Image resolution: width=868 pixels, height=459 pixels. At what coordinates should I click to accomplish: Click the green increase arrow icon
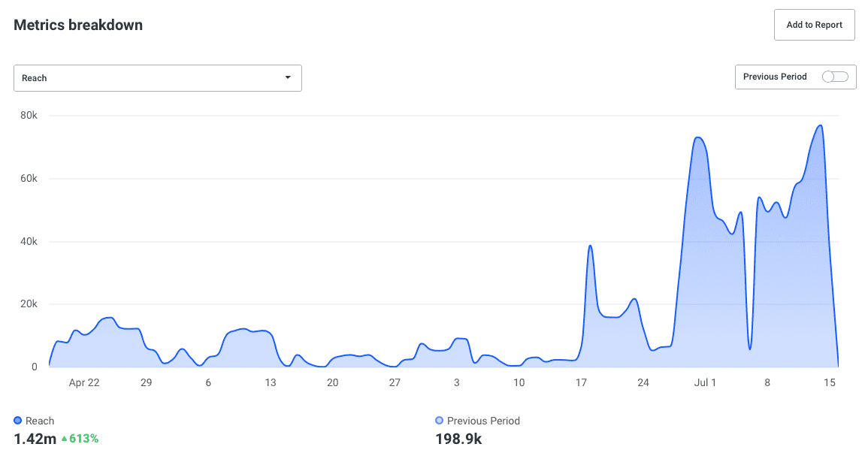66,439
